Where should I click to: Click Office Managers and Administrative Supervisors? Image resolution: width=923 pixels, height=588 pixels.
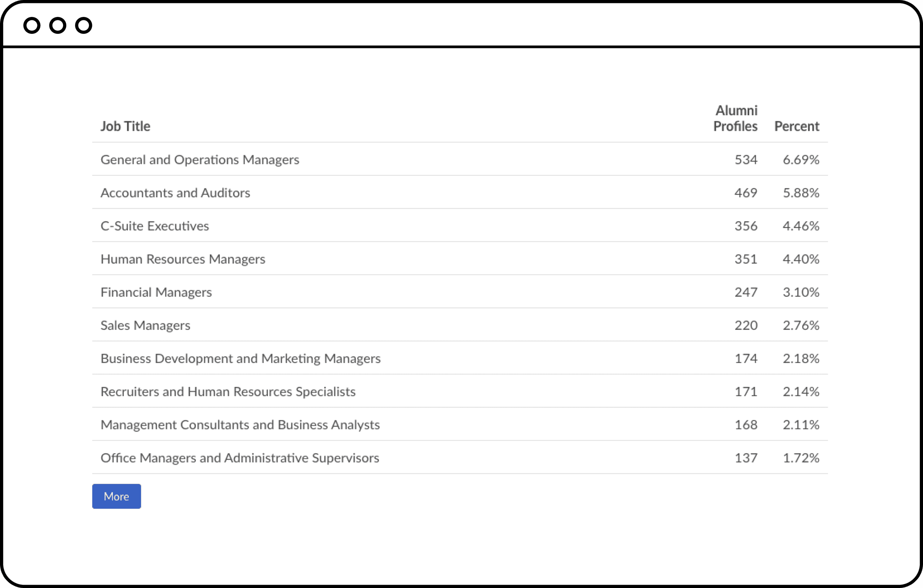239,458
